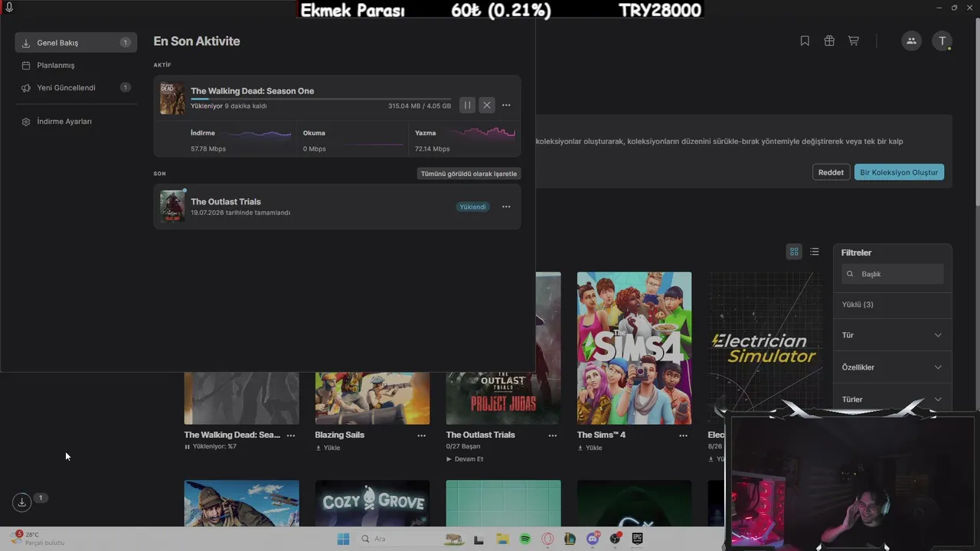This screenshot has height=551, width=980.
Task: Expand the 'Tür' filter section
Action: coord(892,335)
